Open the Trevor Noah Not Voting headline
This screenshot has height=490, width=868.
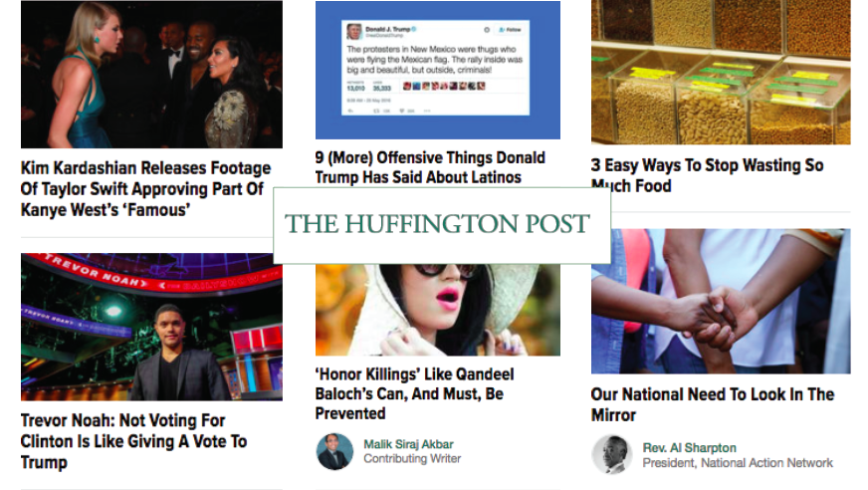(x=134, y=441)
